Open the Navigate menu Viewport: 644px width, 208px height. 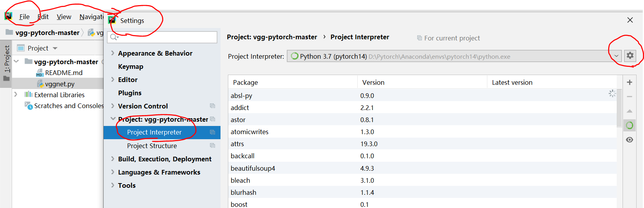91,17
